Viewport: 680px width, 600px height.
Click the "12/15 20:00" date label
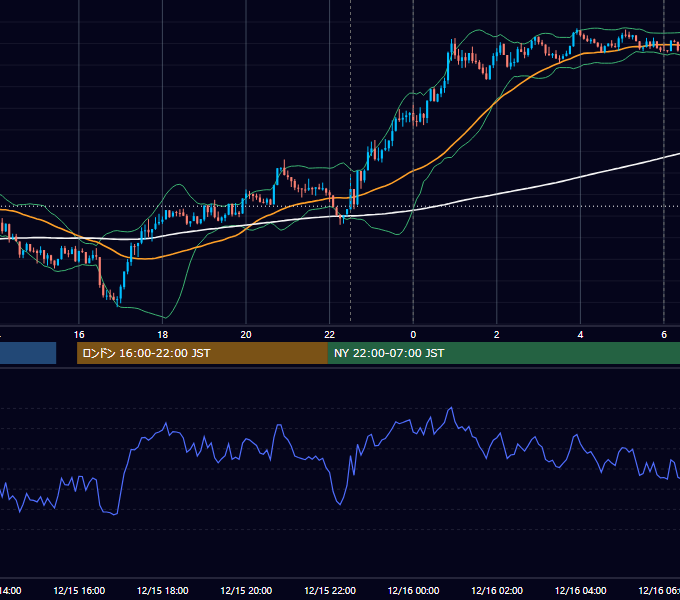click(x=246, y=590)
